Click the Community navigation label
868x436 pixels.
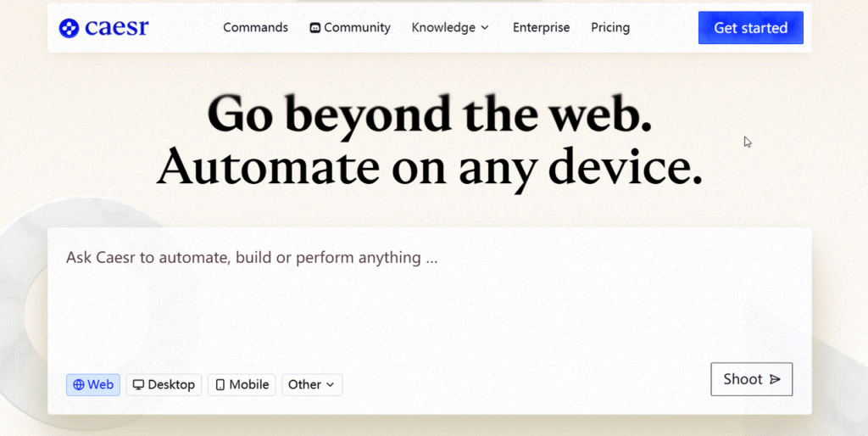[357, 28]
